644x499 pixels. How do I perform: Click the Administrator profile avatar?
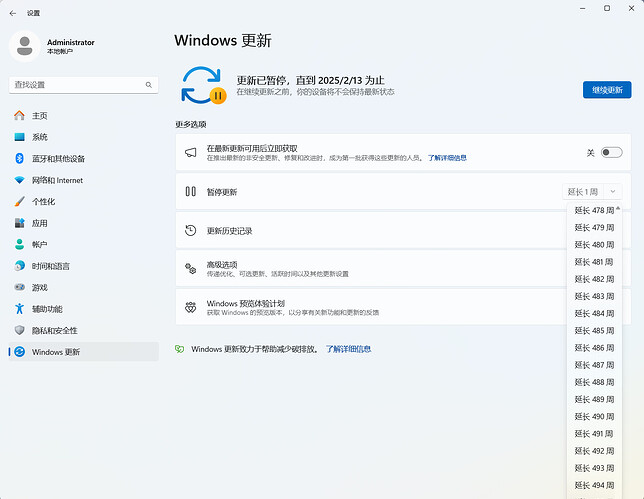pyautogui.click(x=25, y=46)
